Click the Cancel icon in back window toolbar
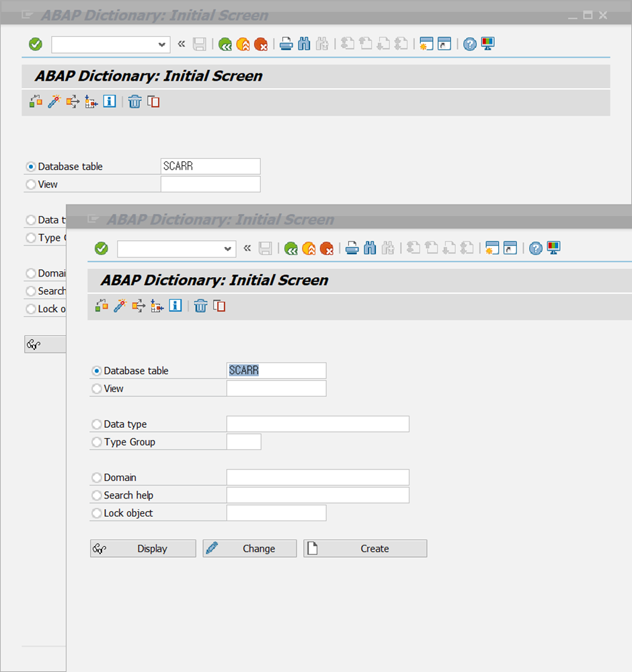 click(x=261, y=44)
